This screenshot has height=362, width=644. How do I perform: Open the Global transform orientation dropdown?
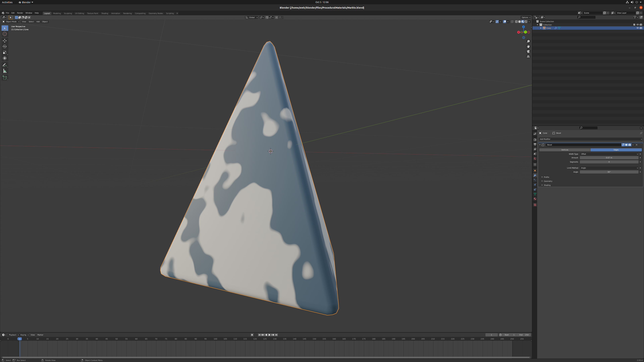coord(252,17)
